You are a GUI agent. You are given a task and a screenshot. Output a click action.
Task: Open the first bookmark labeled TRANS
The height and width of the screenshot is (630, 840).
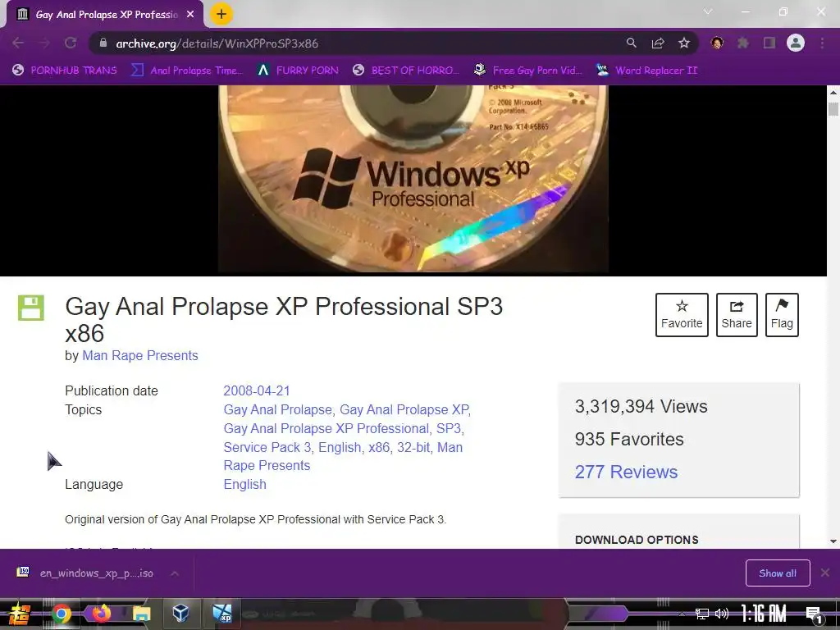point(64,70)
